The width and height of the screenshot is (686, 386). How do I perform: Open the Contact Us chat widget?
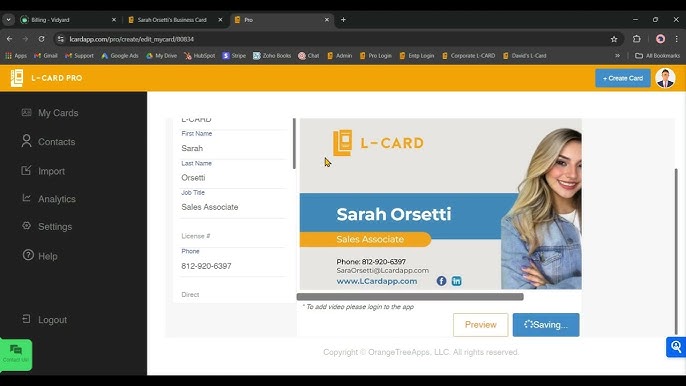click(16, 354)
